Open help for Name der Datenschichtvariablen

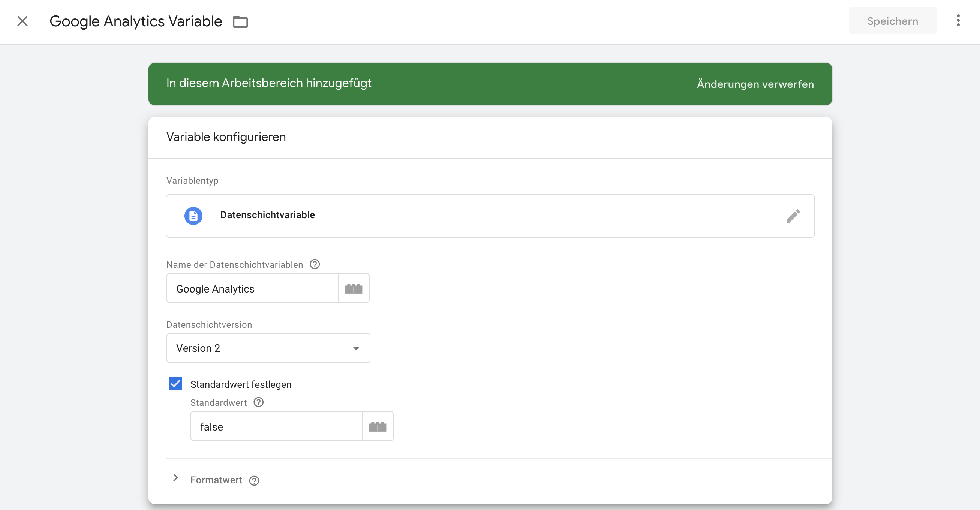[315, 264]
